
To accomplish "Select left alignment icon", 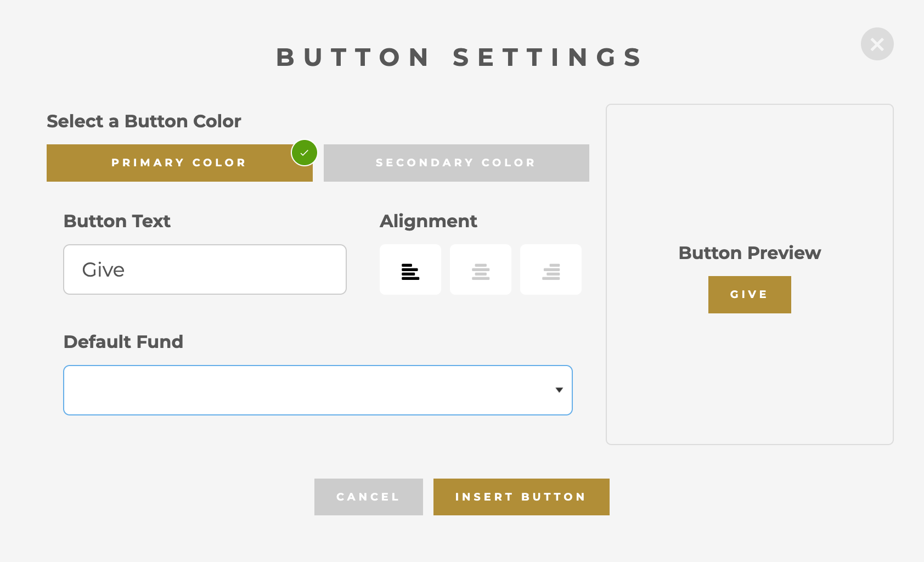I will click(x=410, y=270).
